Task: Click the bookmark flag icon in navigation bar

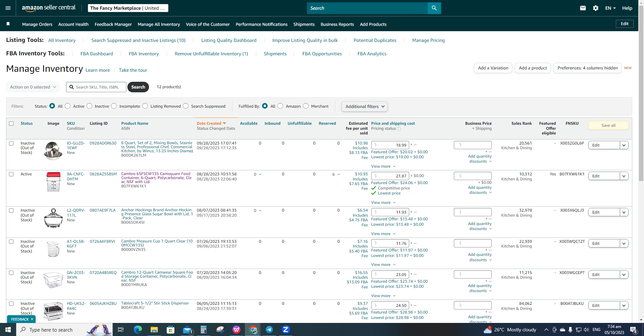Action: (x=8, y=24)
